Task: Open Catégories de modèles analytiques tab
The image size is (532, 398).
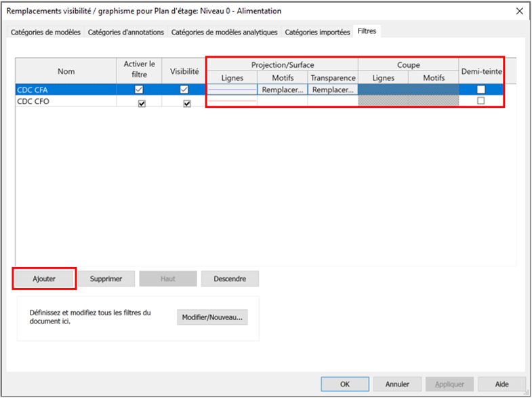Action: 224,32
